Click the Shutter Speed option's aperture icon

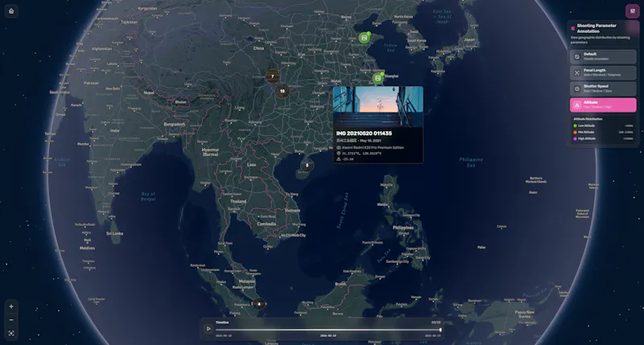click(x=577, y=88)
